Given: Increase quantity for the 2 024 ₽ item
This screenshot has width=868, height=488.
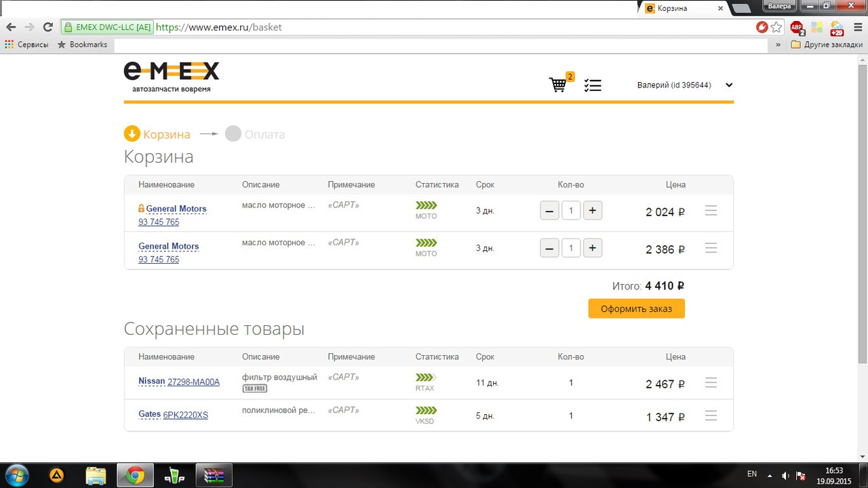Looking at the screenshot, I should coord(592,211).
